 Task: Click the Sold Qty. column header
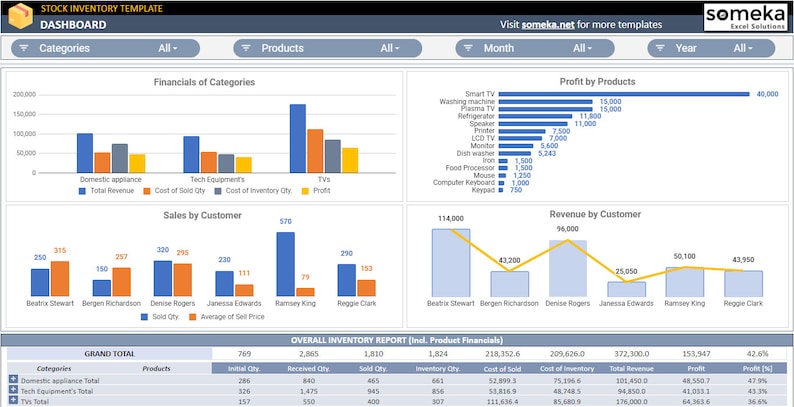click(373, 369)
